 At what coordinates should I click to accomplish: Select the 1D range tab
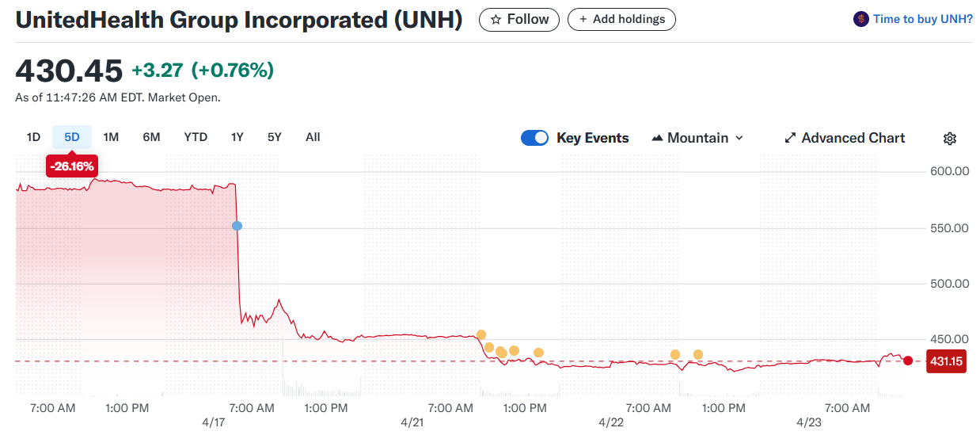[33, 137]
